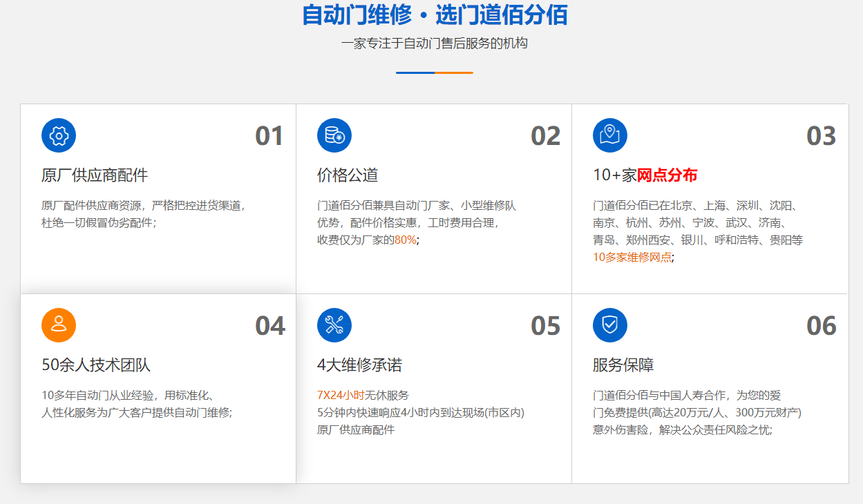Click the line 门道佰分佰已在北京、上海、深圳、沈阳
863x504 pixels.
pyautogui.click(x=696, y=206)
